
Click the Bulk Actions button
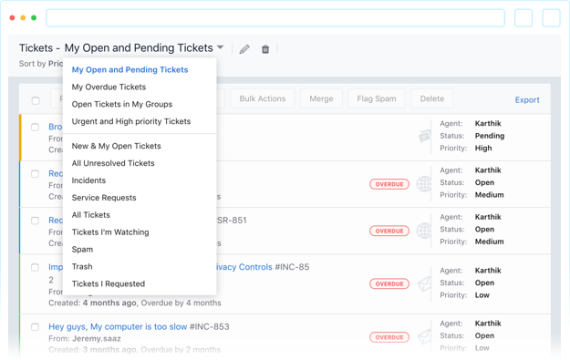tap(262, 99)
